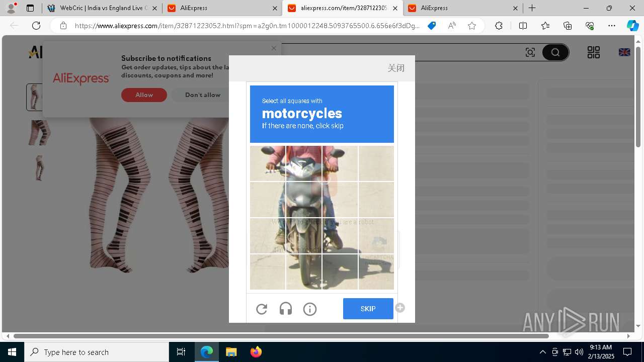Allow AliExpress notifications
644x362 pixels.
144,95
